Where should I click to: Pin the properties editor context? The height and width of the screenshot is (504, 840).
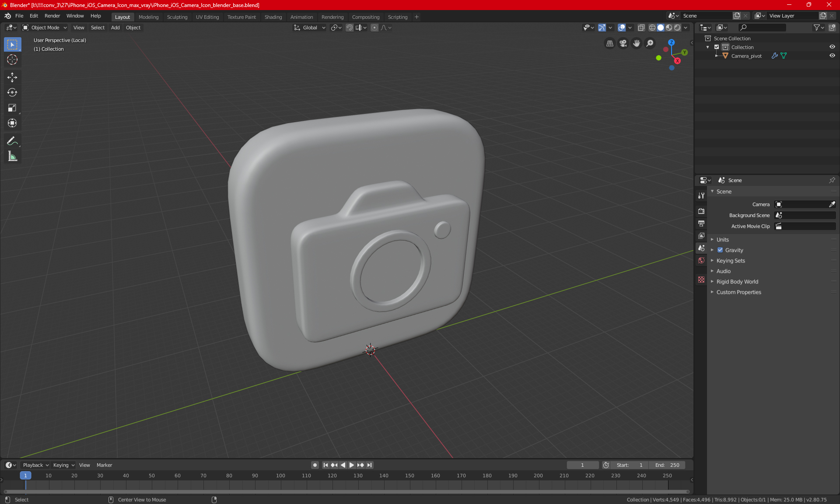pos(832,180)
